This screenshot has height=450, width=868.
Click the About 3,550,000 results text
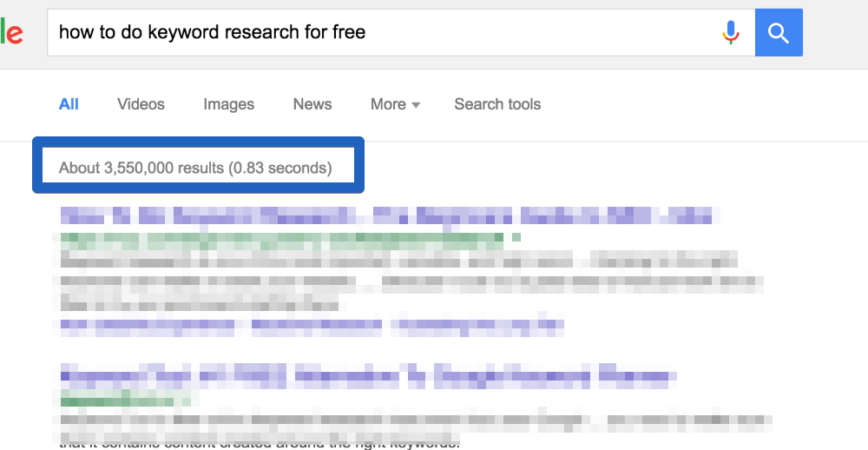(195, 168)
